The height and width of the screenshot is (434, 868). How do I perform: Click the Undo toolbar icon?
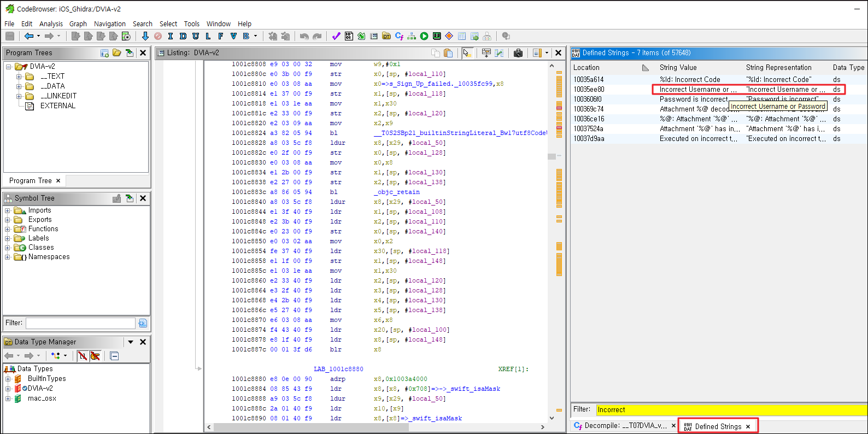[304, 36]
